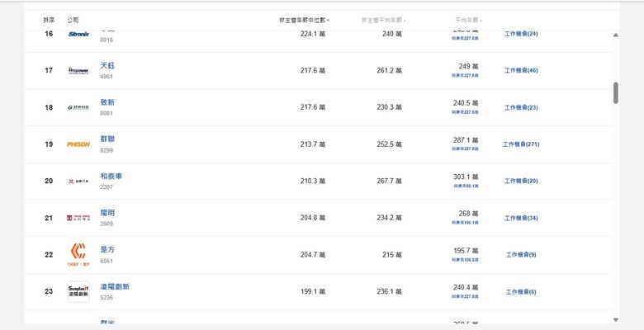The width and height of the screenshot is (644, 330).
Task: Open the 和泰車 company page link
Action: [111, 176]
